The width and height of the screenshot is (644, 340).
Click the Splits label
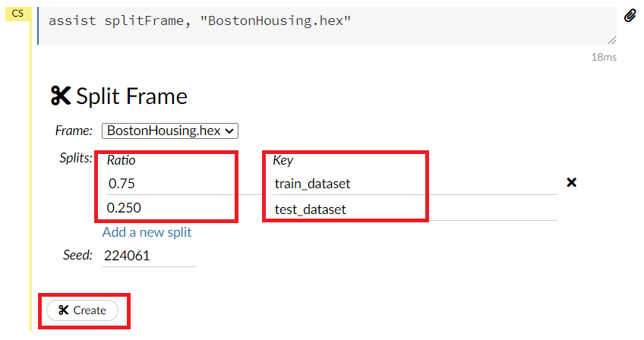click(75, 158)
